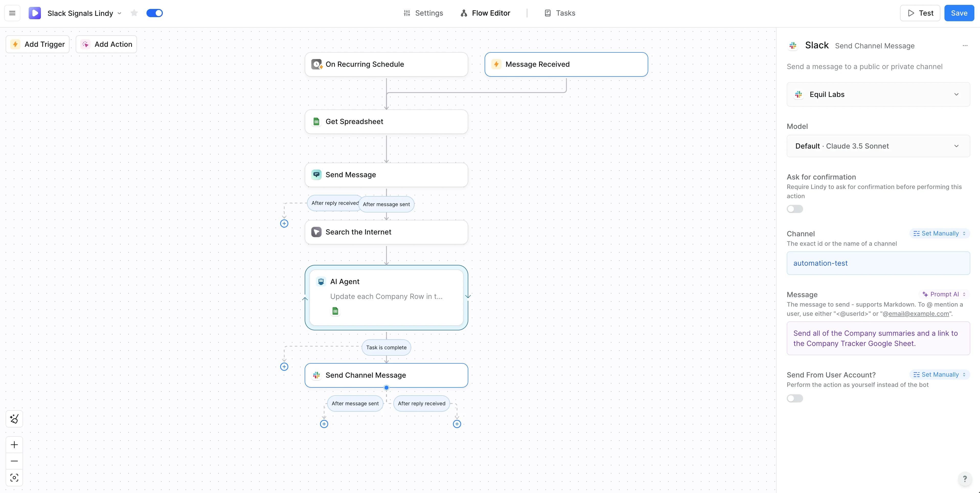Switch to the Settings tab

click(x=423, y=13)
